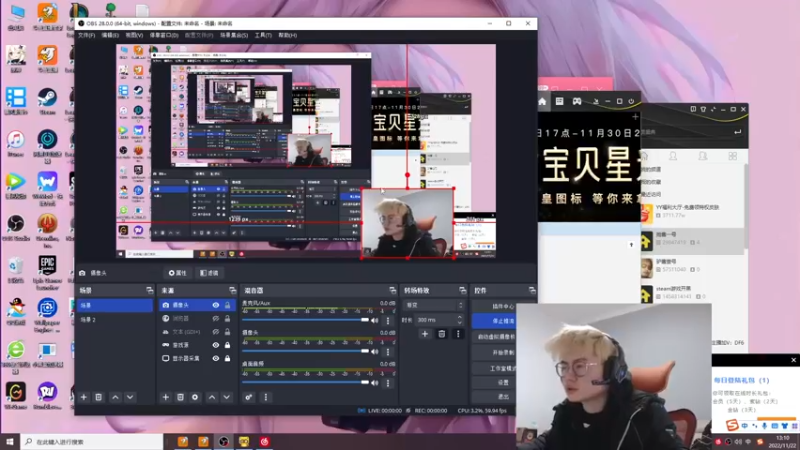Click the 启动虚拟摄像机 button
Viewport: 800px width, 450px height.
(493, 337)
